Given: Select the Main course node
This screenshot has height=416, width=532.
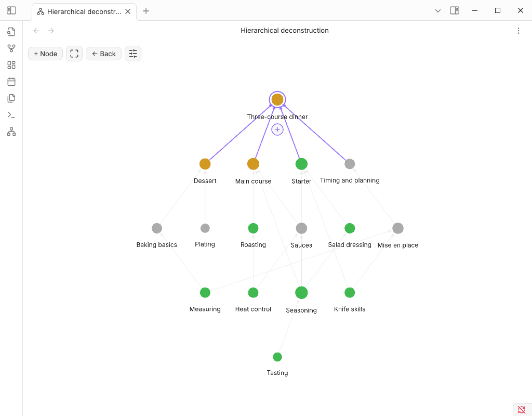Looking at the screenshot, I should [x=253, y=164].
